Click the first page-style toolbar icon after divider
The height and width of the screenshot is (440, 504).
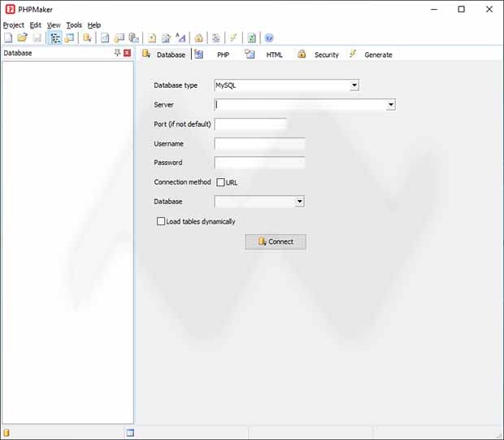[x=105, y=38]
